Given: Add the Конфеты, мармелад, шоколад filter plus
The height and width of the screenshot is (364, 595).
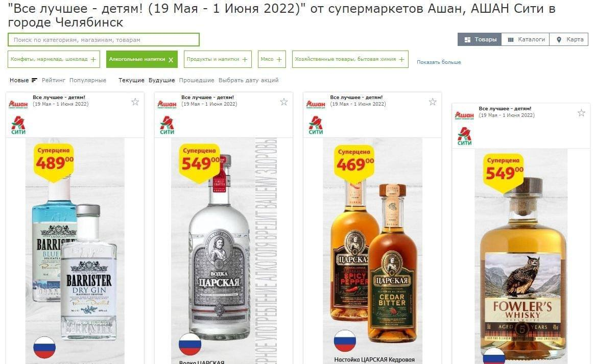Looking at the screenshot, I should click(93, 59).
